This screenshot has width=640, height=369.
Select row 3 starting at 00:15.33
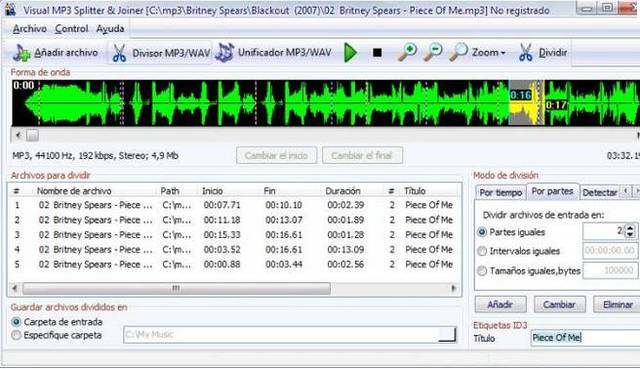pos(234,235)
